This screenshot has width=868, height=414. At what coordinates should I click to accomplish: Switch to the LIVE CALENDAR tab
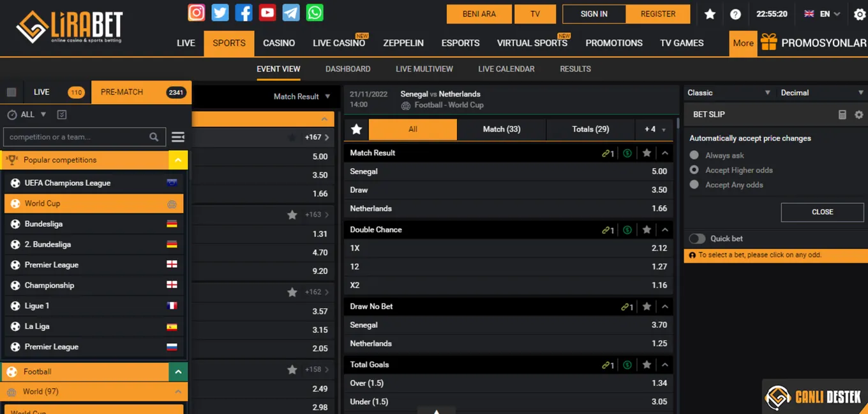tap(506, 69)
